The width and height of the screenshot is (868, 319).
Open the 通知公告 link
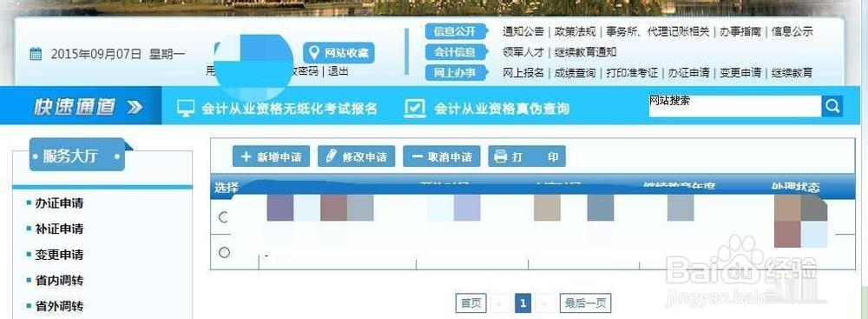(x=523, y=31)
